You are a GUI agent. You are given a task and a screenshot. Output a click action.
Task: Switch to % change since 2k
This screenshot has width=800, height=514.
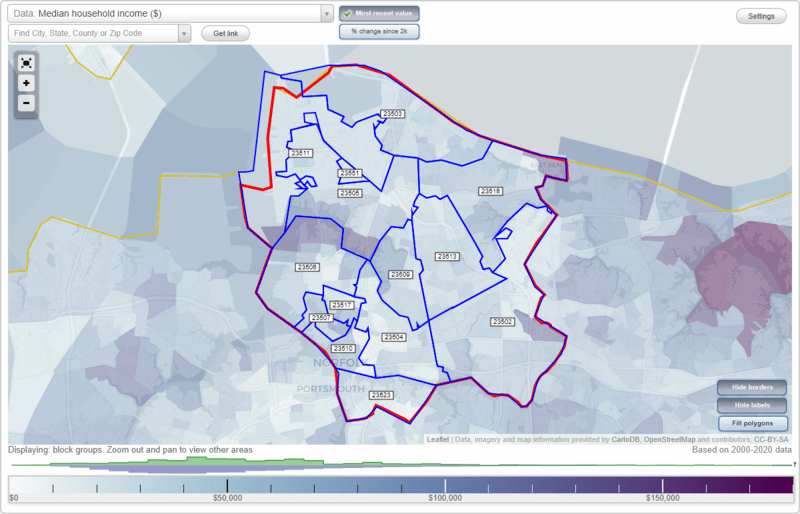379,32
